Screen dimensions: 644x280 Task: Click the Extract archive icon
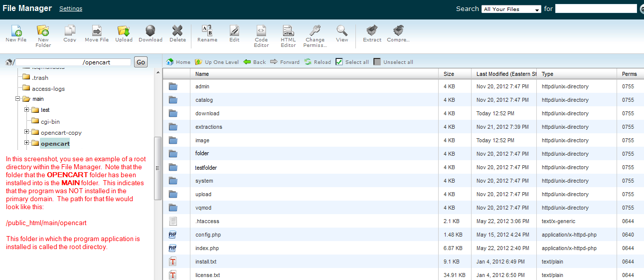pyautogui.click(x=372, y=31)
